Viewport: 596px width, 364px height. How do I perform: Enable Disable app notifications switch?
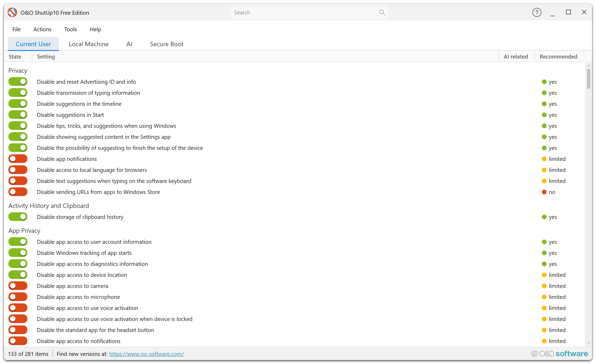[x=18, y=159]
